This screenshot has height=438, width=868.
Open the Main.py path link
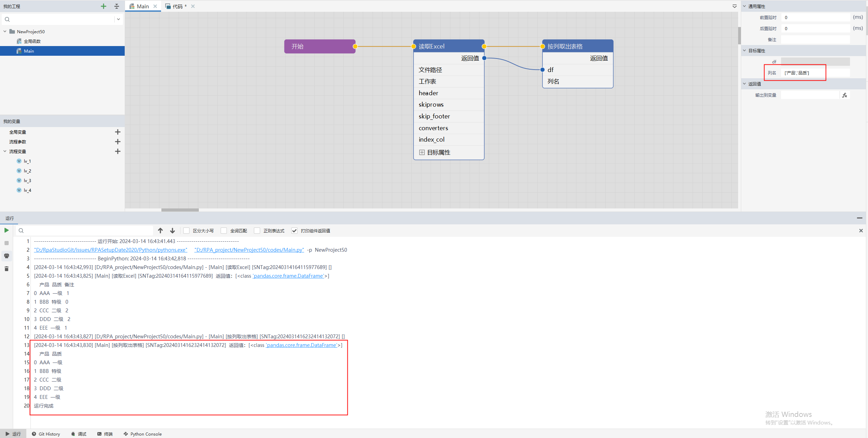pyautogui.click(x=249, y=250)
